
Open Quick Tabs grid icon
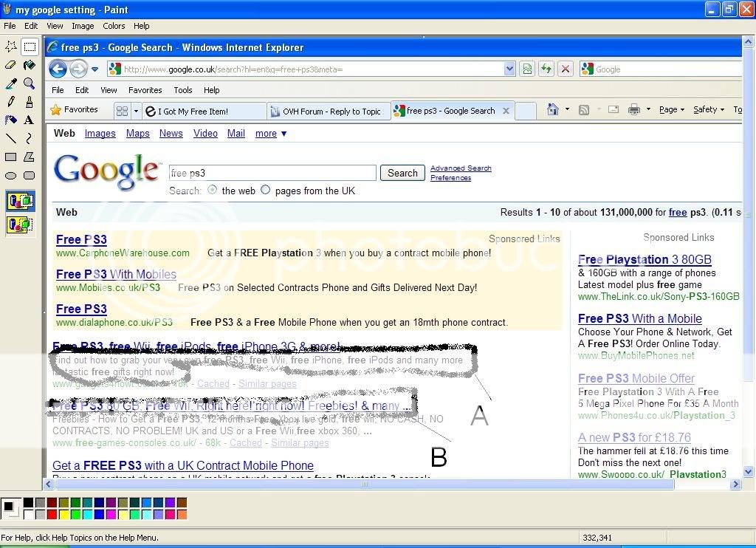(123, 112)
